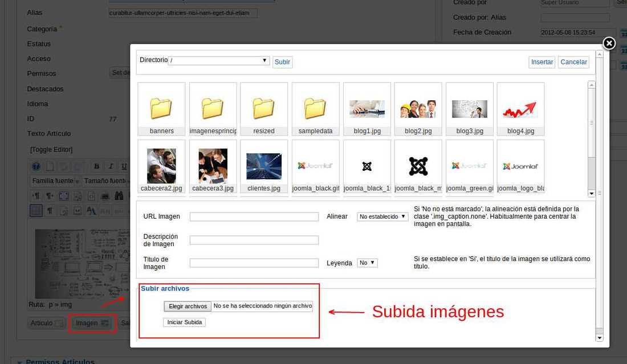Expand the Permisos Articulos section

[x=56, y=361]
